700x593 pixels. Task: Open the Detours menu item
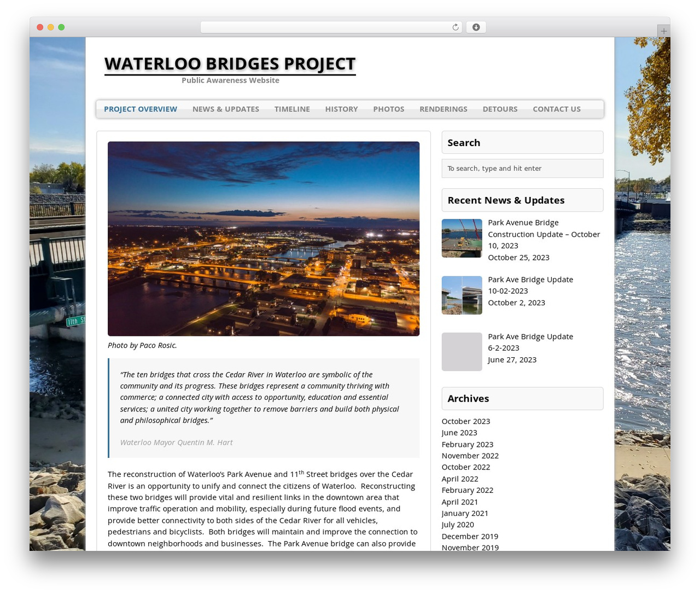[500, 109]
